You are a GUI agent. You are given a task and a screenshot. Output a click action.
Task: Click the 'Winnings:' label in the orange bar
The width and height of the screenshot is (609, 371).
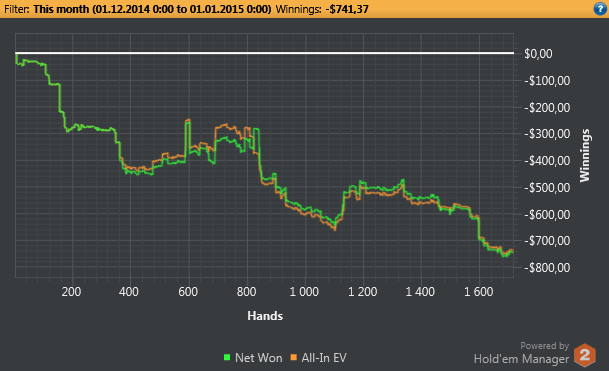click(x=299, y=9)
